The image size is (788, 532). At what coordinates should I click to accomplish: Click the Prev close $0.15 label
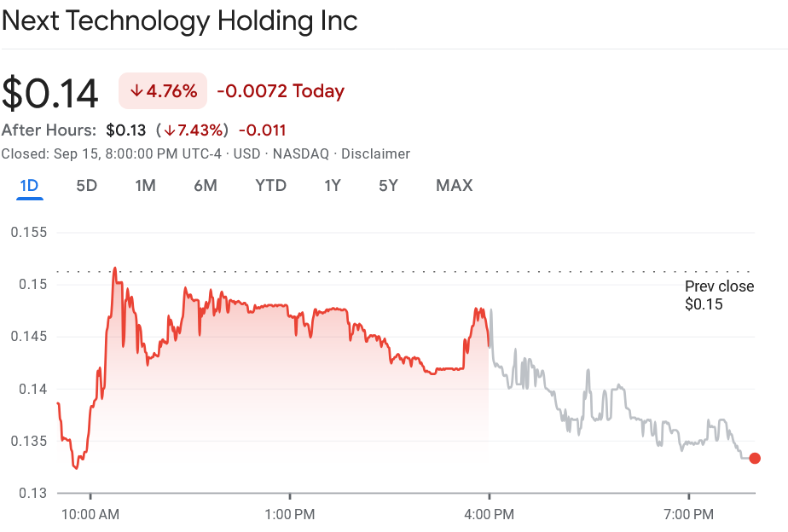(719, 295)
